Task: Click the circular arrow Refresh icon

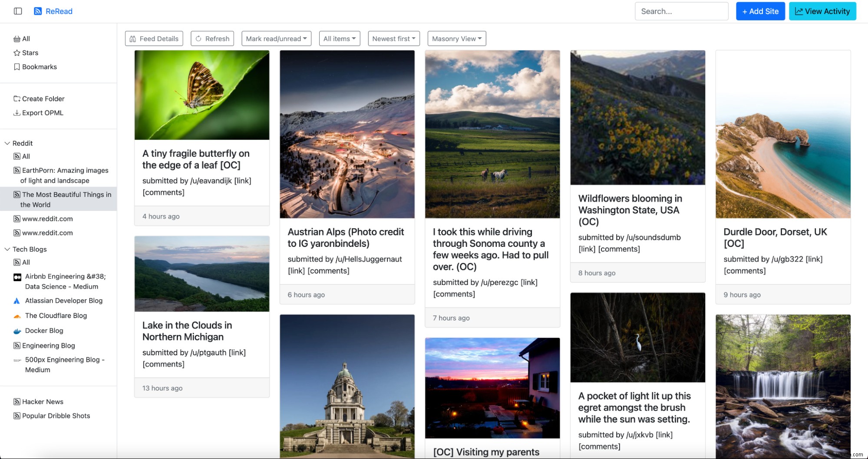Action: pyautogui.click(x=198, y=39)
